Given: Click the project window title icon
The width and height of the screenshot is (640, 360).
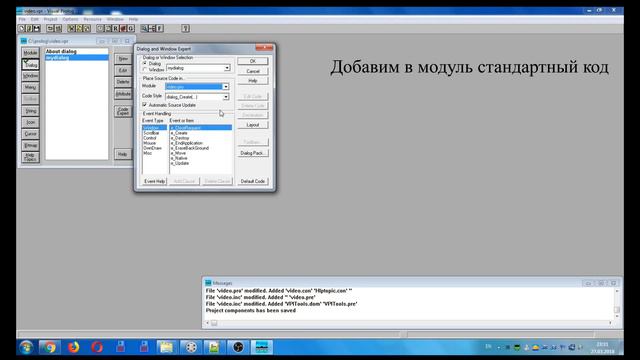Looking at the screenshot, I should click(x=24, y=41).
